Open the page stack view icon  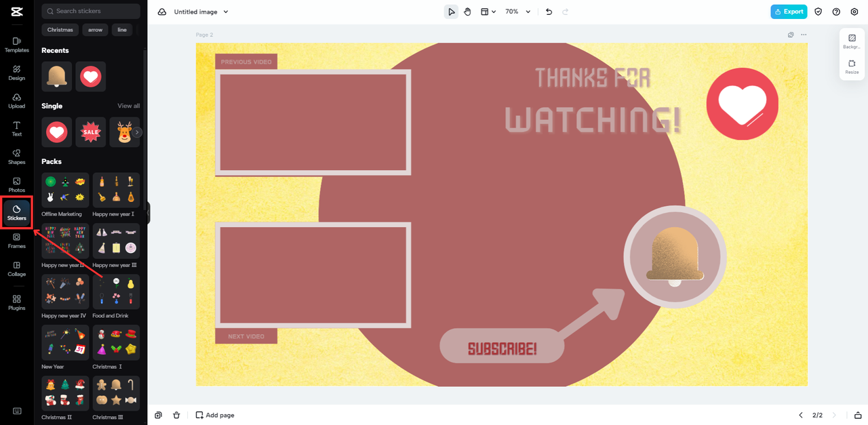coord(858,415)
